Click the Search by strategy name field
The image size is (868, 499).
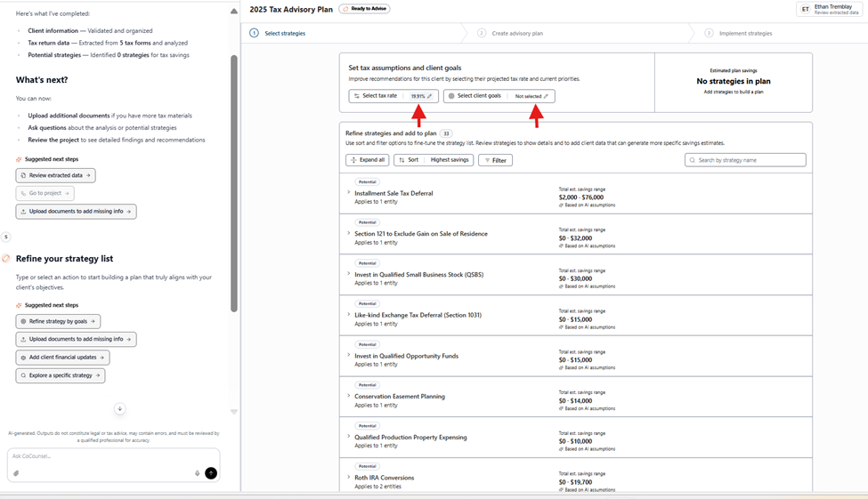click(x=745, y=160)
